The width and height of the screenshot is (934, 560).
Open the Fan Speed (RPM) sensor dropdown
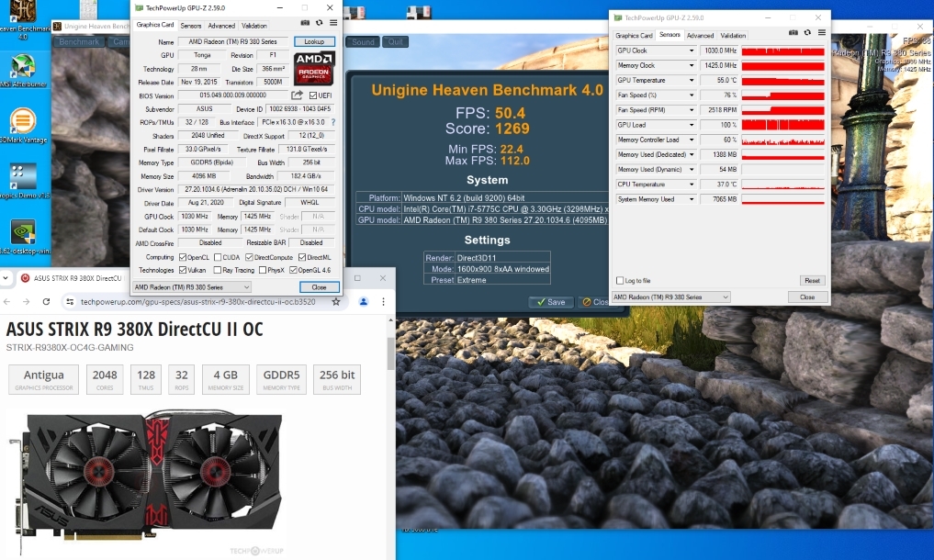[691, 110]
